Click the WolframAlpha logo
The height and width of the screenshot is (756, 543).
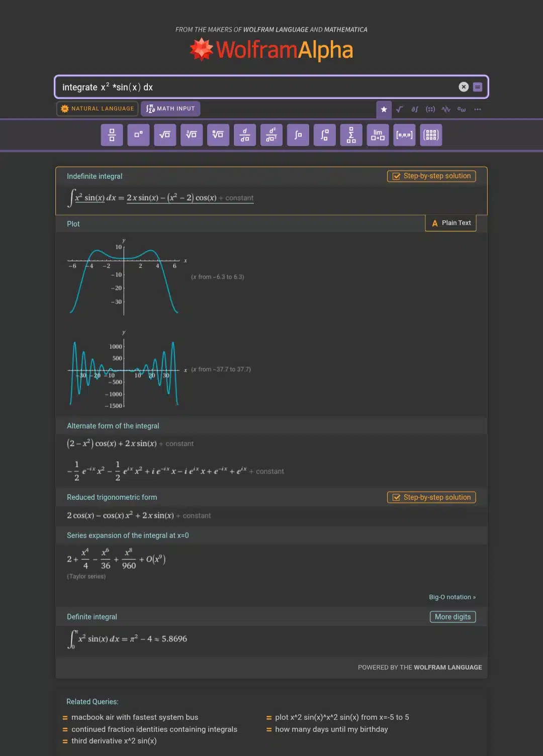pos(271,49)
